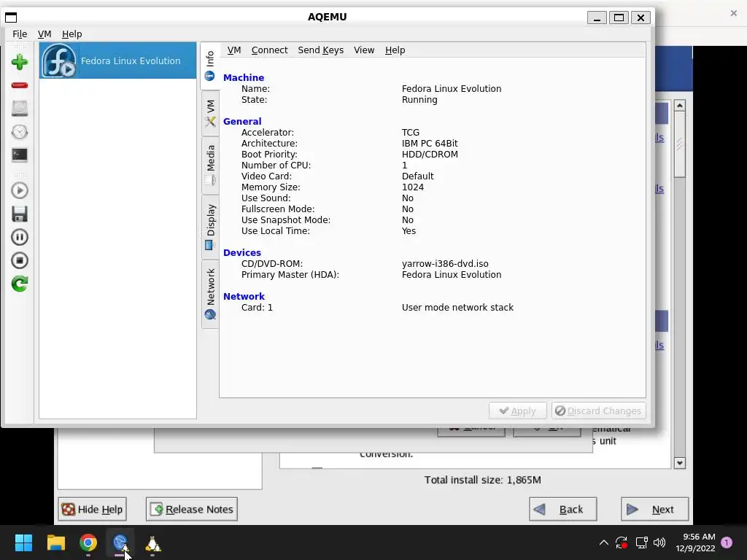Click the installer scrollbar up arrow

pyautogui.click(x=680, y=105)
